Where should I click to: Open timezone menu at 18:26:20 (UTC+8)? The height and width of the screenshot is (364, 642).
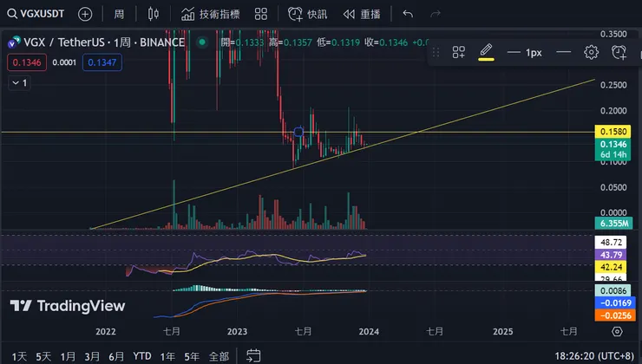pos(594,356)
